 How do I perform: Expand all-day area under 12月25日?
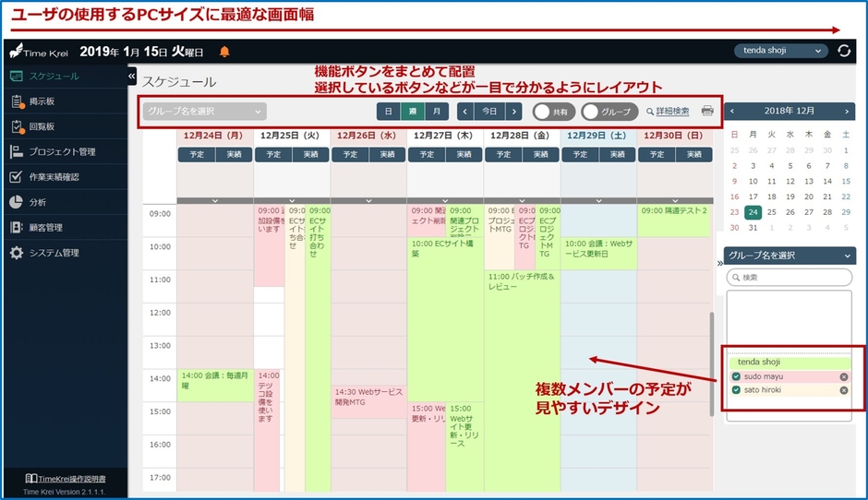point(292,201)
